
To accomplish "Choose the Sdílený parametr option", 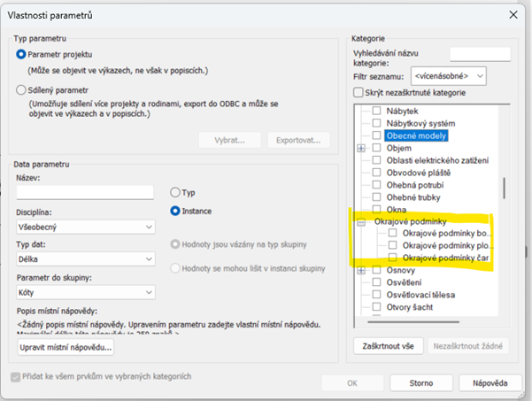I will 23,89.
